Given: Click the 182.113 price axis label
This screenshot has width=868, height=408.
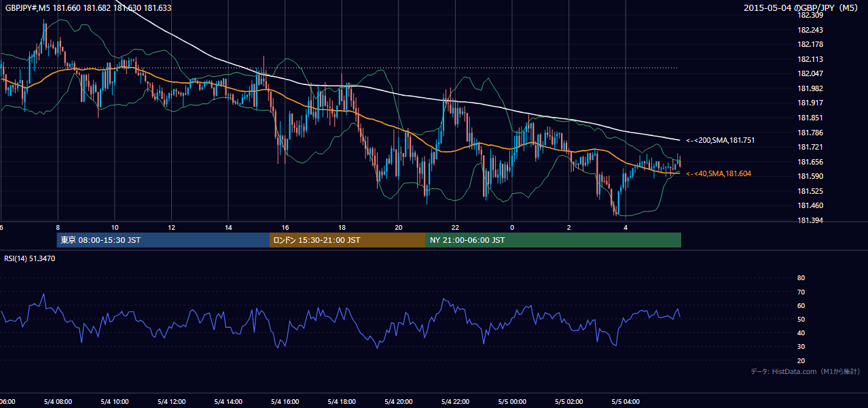Looking at the screenshot, I should 810,59.
